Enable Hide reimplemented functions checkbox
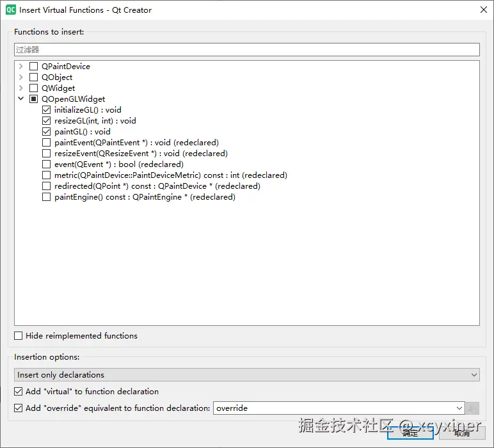The image size is (494, 448). (19, 335)
